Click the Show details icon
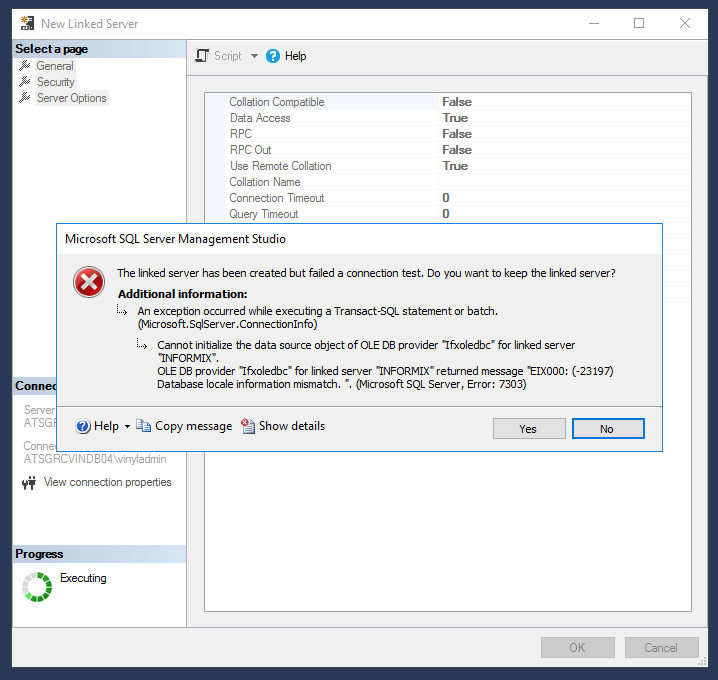Viewport: 718px width, 680px height. point(248,426)
